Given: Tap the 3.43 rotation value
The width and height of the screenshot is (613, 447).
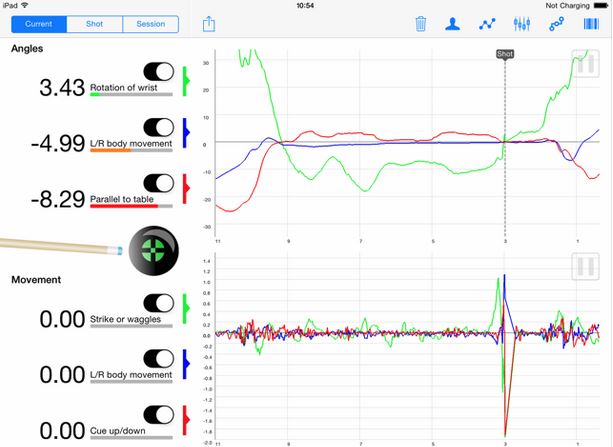Looking at the screenshot, I should pyautogui.click(x=62, y=88).
